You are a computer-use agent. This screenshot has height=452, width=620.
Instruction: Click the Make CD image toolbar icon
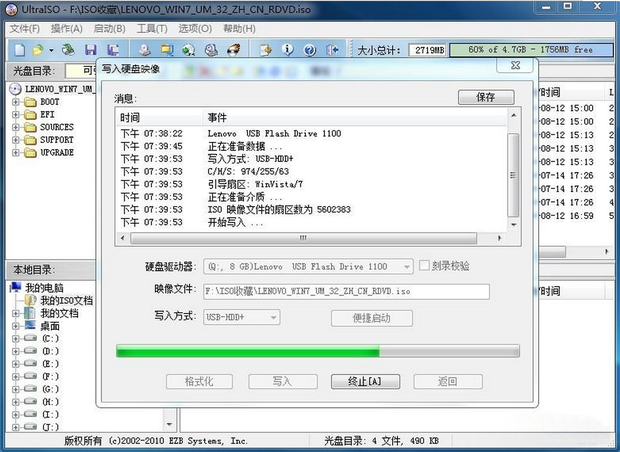[x=145, y=50]
